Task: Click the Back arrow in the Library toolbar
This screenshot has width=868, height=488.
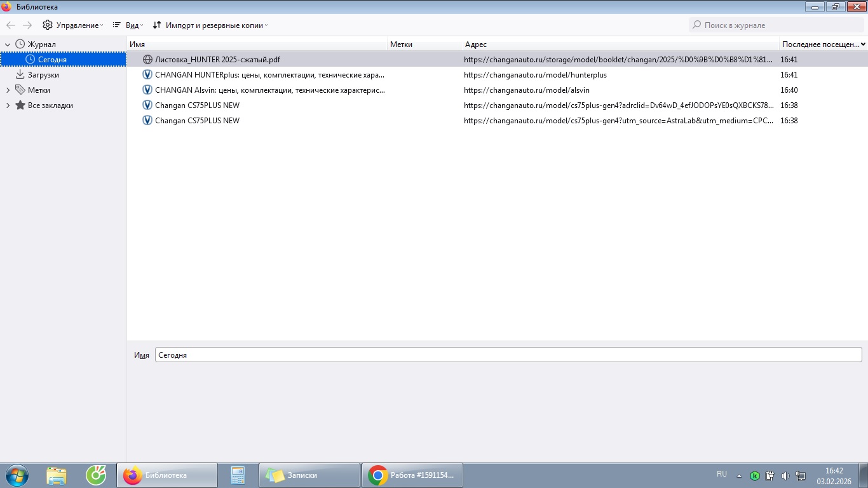Action: click(x=11, y=25)
